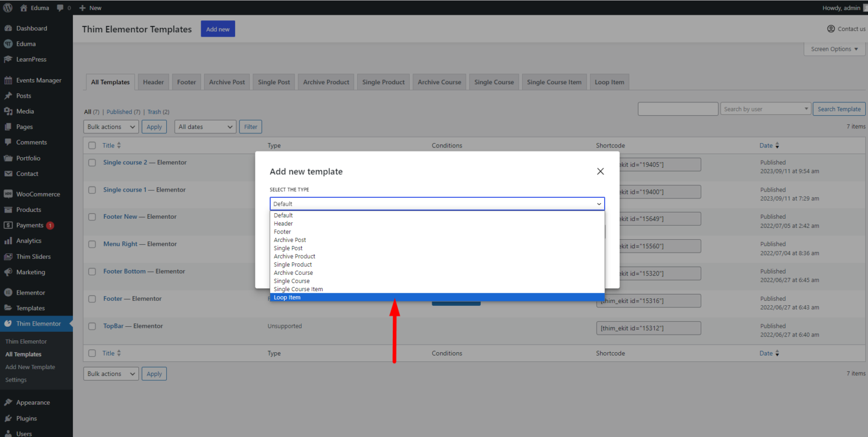Switch to the Single Course tab
The height and width of the screenshot is (437, 868).
[493, 81]
